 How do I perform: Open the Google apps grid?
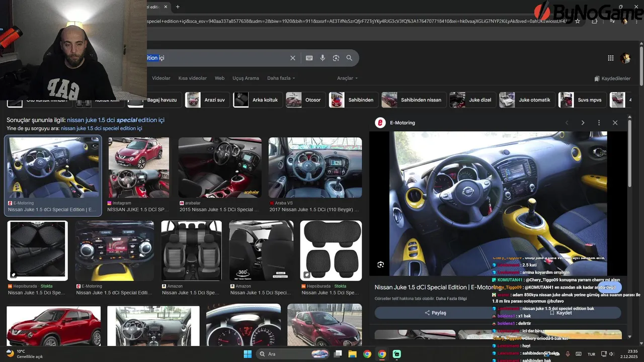(611, 58)
